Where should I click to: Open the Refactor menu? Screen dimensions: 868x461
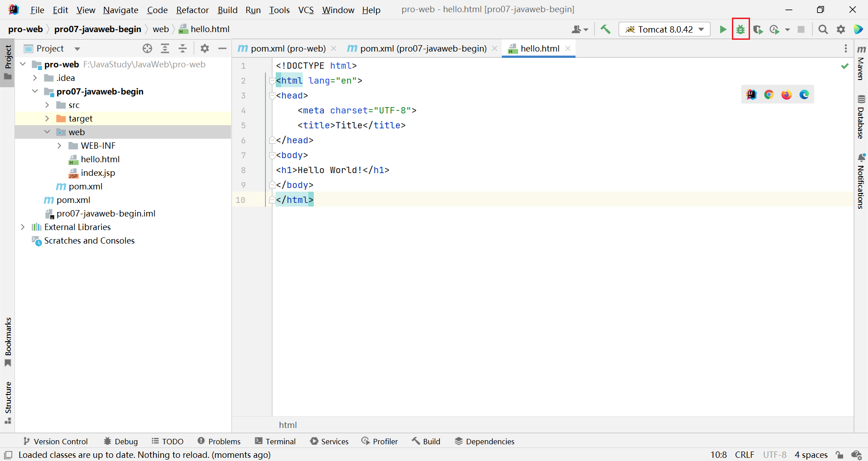click(192, 10)
